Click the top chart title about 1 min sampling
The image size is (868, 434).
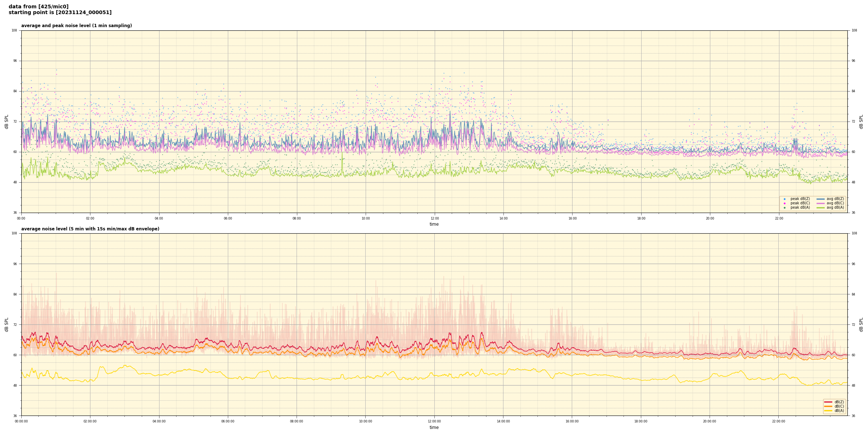point(76,26)
